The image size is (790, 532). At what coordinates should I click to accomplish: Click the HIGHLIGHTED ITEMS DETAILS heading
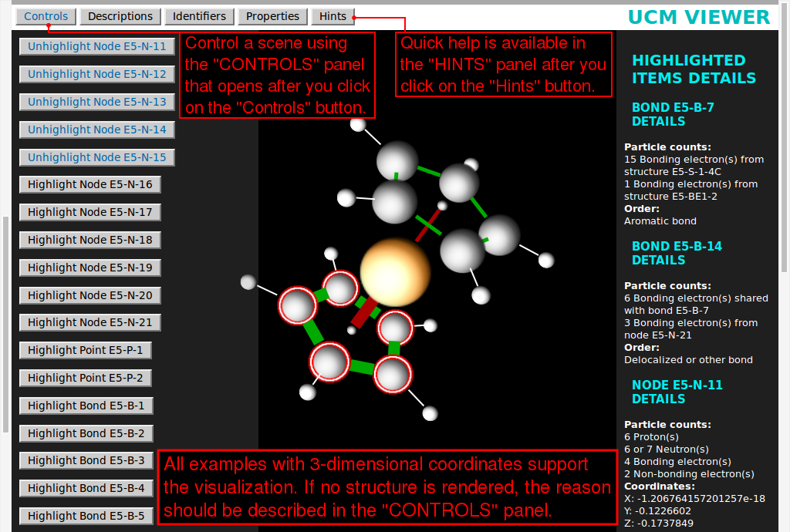point(694,69)
